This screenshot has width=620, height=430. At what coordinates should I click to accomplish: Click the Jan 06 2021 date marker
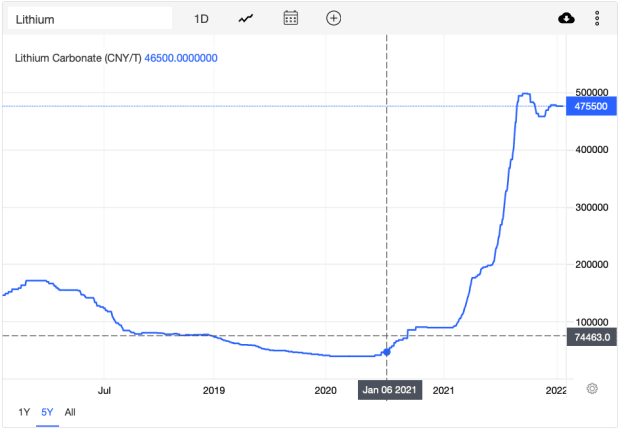389,390
